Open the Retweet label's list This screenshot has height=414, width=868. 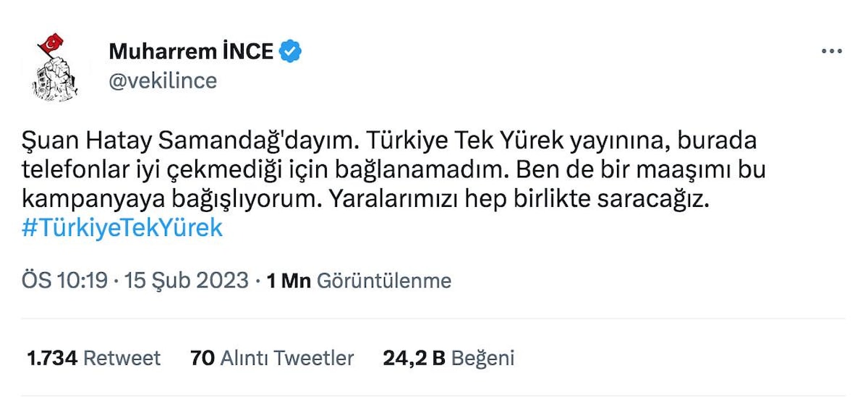click(122, 358)
